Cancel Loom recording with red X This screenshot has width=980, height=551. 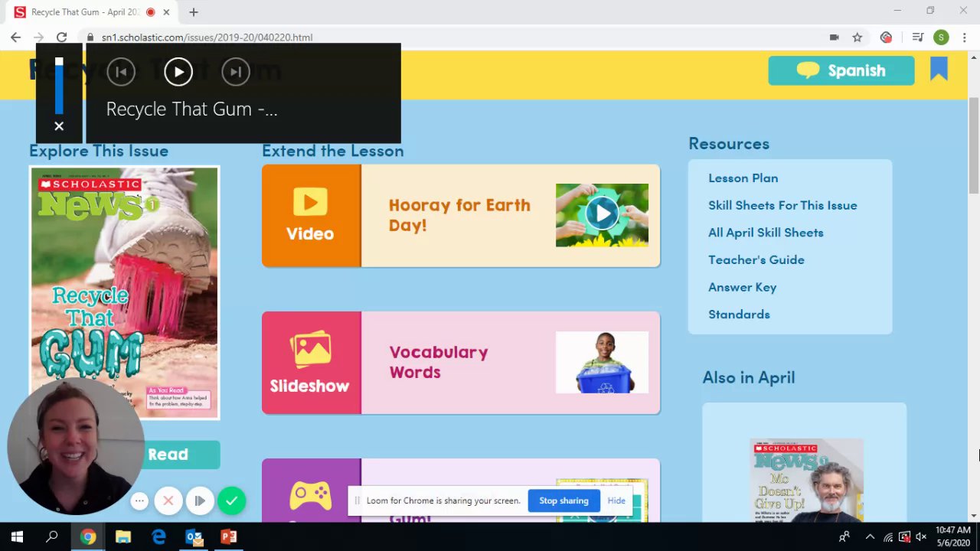click(x=168, y=501)
